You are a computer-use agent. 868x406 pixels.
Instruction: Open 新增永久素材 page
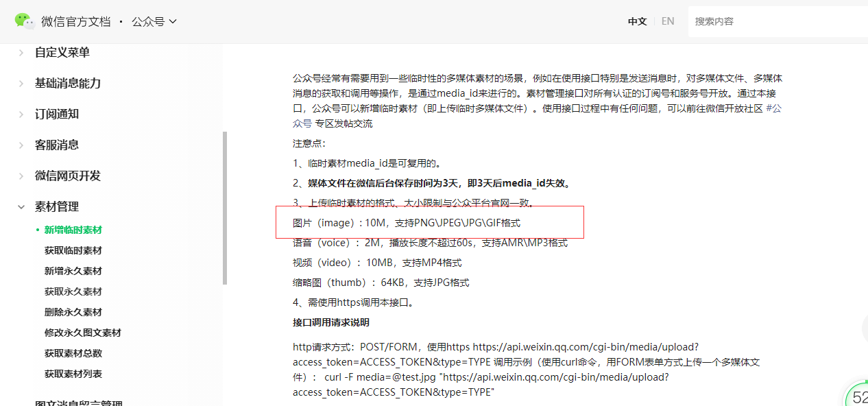click(73, 272)
